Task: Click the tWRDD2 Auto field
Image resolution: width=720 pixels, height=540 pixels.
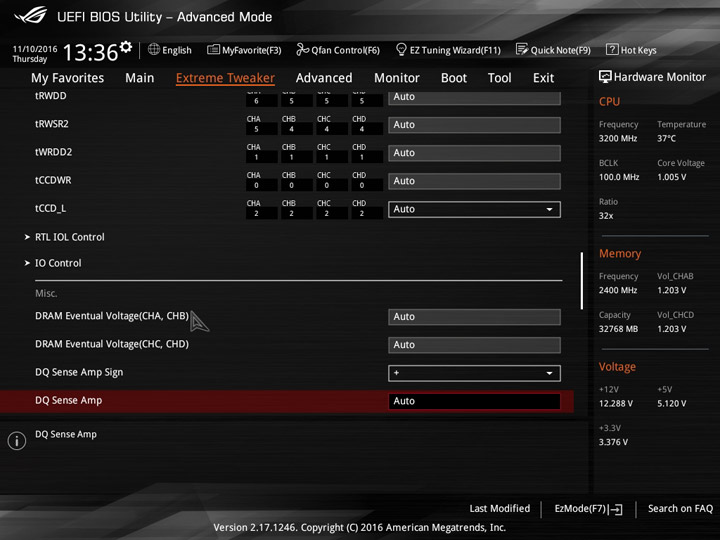Action: (474, 153)
